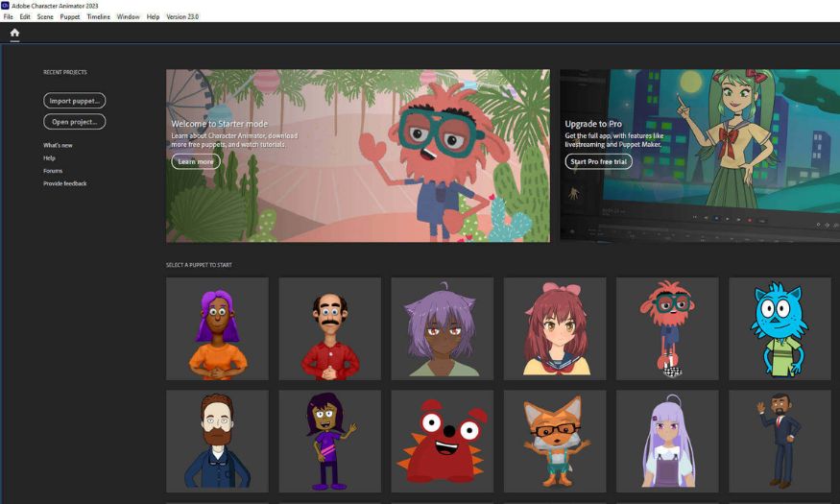
Task: Open the Edit menu
Action: [25, 16]
